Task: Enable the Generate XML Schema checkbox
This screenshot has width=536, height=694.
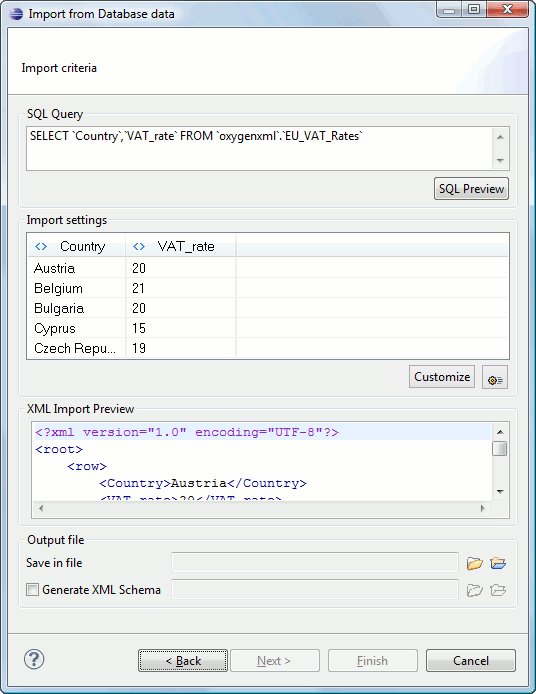Action: point(32,590)
